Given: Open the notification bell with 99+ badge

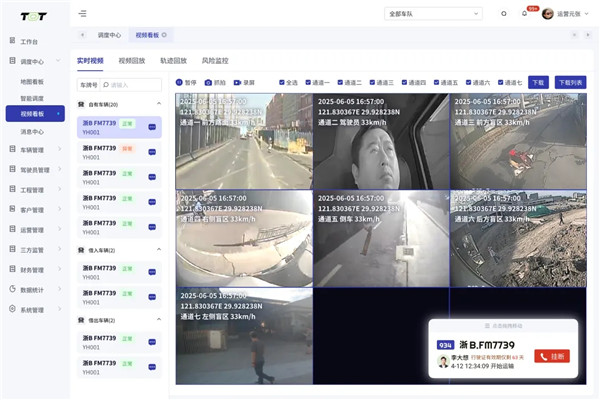Looking at the screenshot, I should click(524, 13).
